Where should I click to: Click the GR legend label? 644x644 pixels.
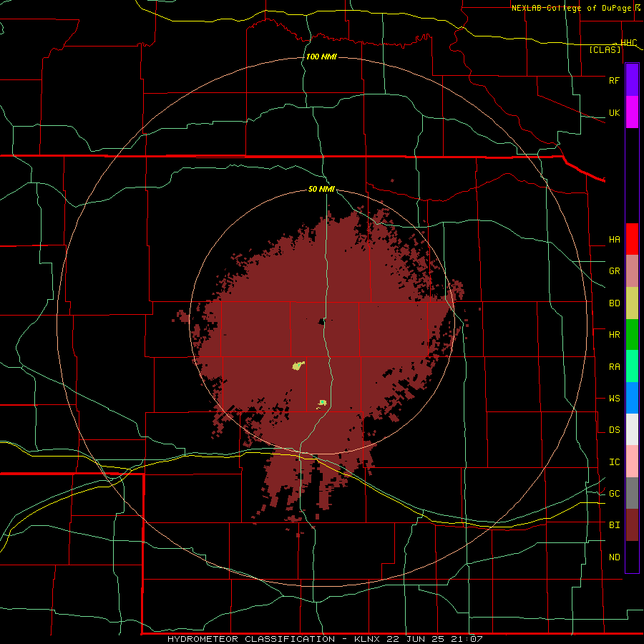pyautogui.click(x=614, y=271)
